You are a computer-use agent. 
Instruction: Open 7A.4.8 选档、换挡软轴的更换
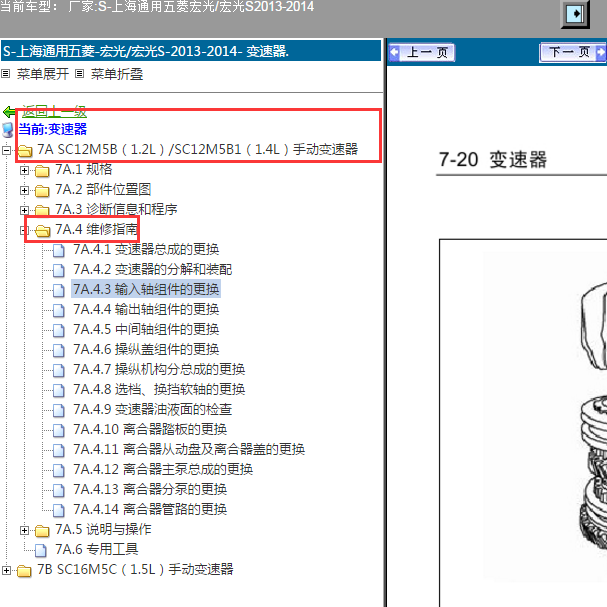tap(159, 389)
